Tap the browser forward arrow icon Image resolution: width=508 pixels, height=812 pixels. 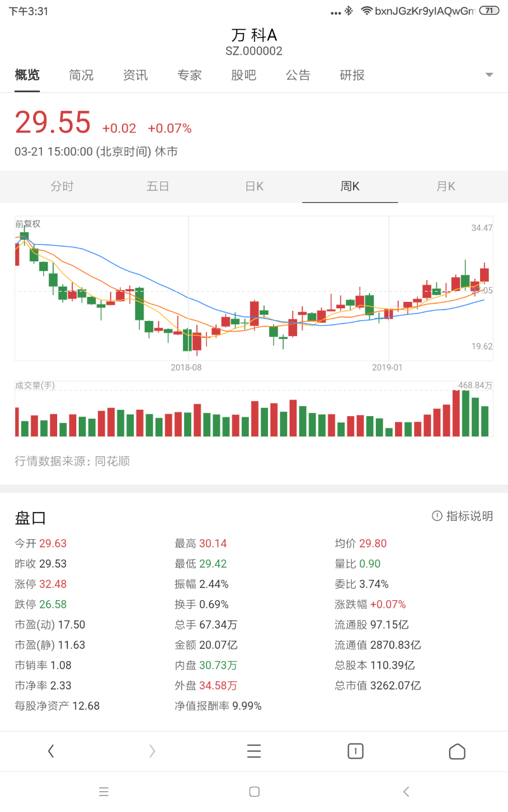tap(152, 752)
